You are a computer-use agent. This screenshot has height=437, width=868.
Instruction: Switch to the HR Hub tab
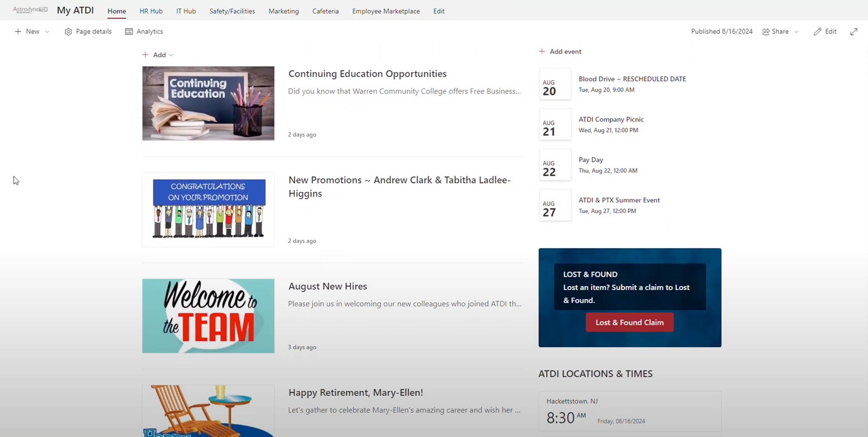[x=151, y=11]
